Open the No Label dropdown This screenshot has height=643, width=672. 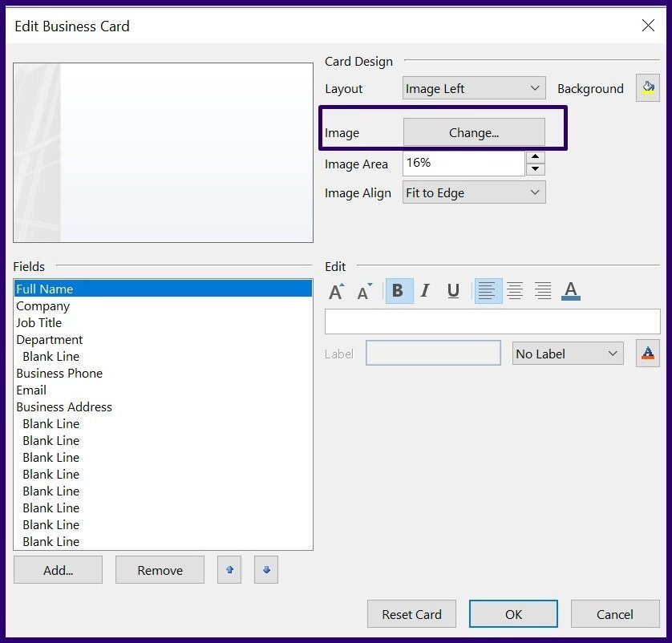568,354
